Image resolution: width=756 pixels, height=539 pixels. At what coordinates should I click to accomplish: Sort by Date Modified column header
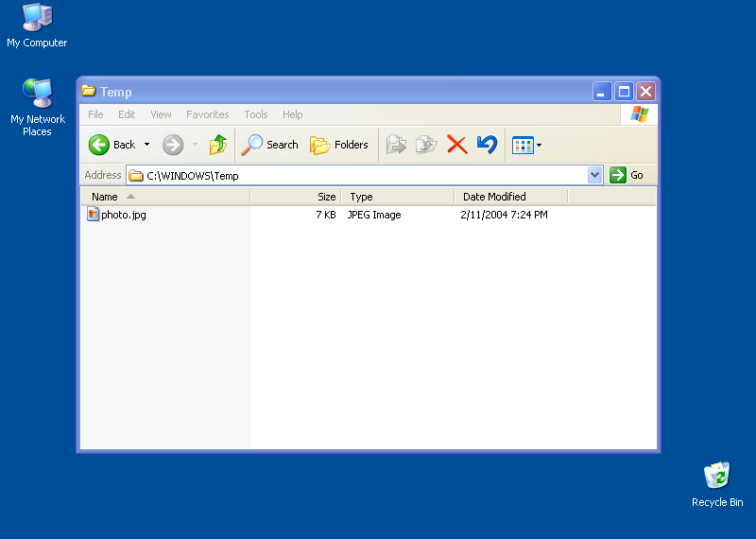point(511,197)
